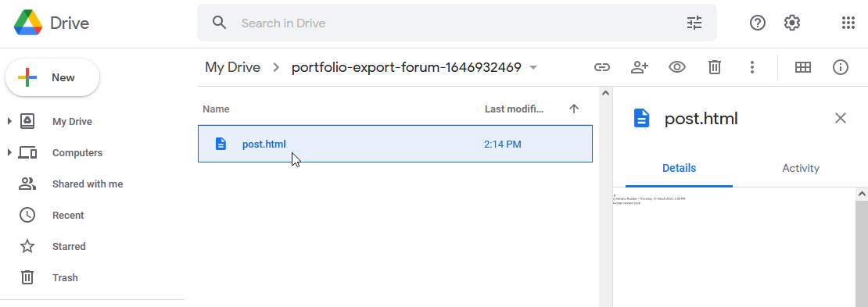Toggle the details info panel icon
868x307 pixels.
pyautogui.click(x=841, y=67)
